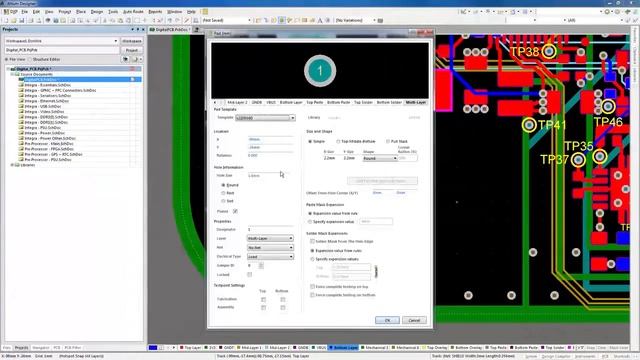Image resolution: width=640 pixels, height=360 pixels.
Task: Click the blue Bottom Layer color swatch
Action: (331, 348)
